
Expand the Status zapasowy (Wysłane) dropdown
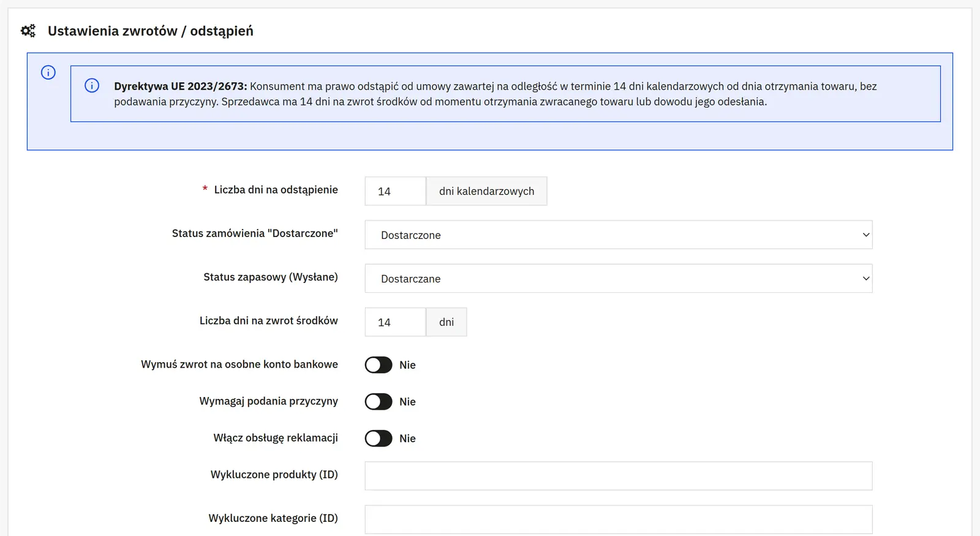tap(619, 279)
